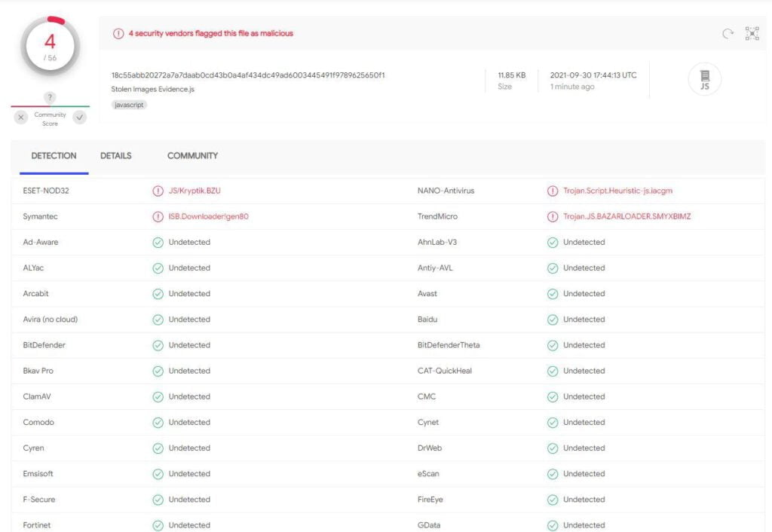Click the reanalyze file icon
This screenshot has height=532, width=772.
(x=727, y=33)
